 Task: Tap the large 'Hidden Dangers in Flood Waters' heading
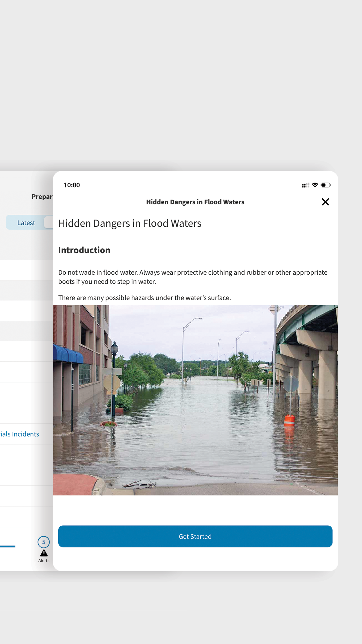pyautogui.click(x=130, y=223)
